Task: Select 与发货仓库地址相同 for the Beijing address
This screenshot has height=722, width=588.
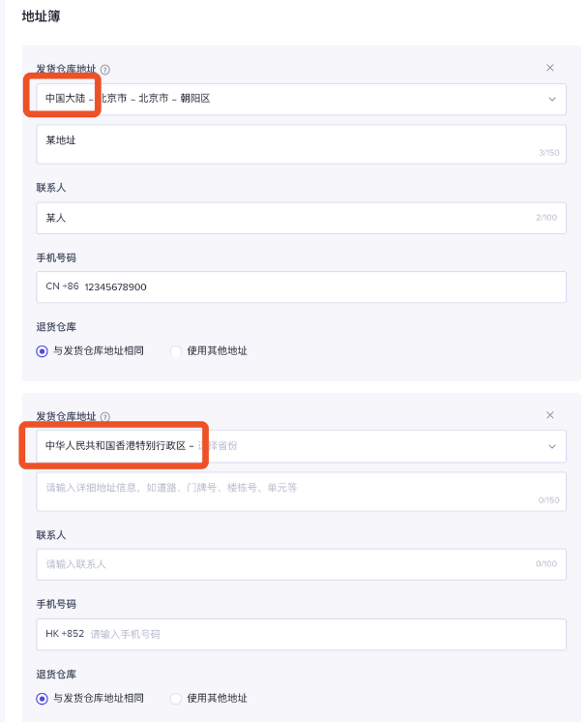Action: pyautogui.click(x=42, y=351)
